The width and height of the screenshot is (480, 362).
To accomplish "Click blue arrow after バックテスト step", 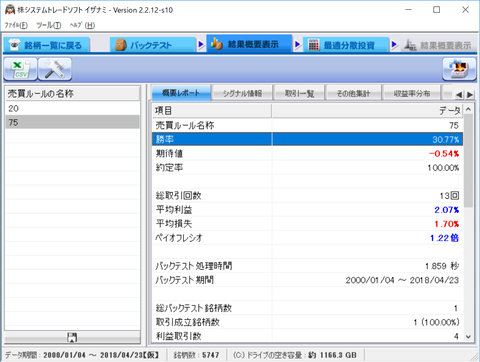I will [x=201, y=45].
